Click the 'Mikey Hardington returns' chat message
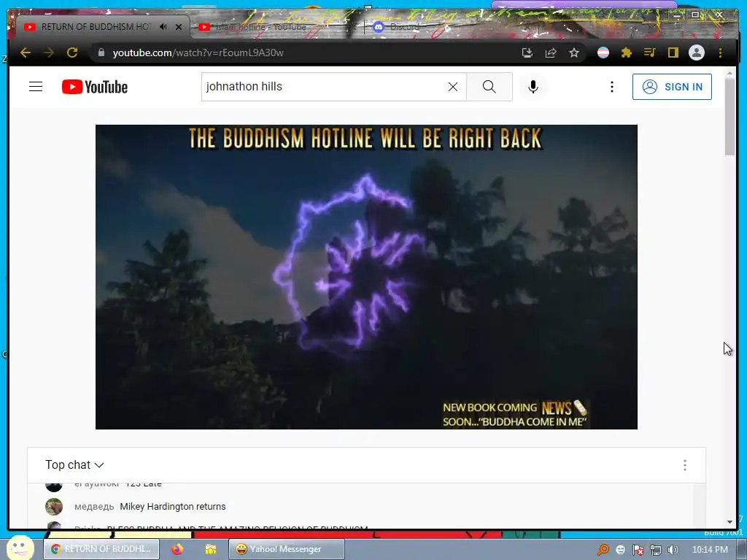Image resolution: width=747 pixels, height=560 pixels. click(x=173, y=507)
